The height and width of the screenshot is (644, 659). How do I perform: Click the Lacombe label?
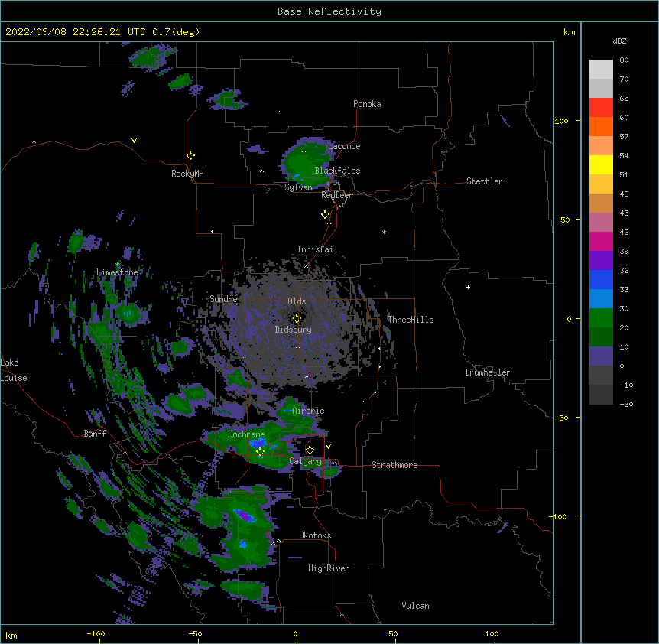[x=344, y=146]
